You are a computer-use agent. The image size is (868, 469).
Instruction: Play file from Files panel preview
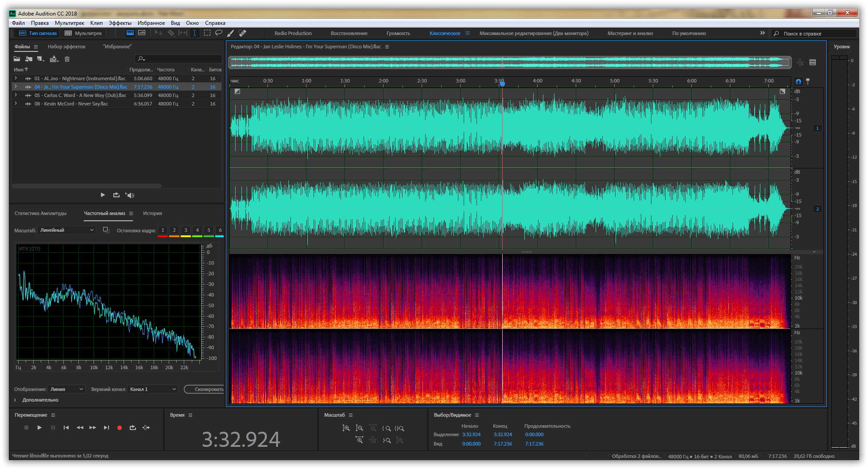103,195
